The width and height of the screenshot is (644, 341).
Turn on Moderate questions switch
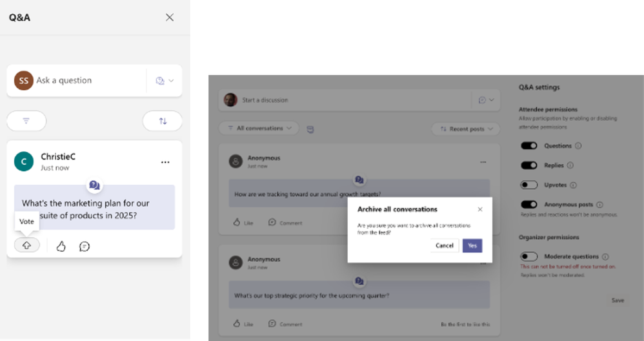pos(529,256)
